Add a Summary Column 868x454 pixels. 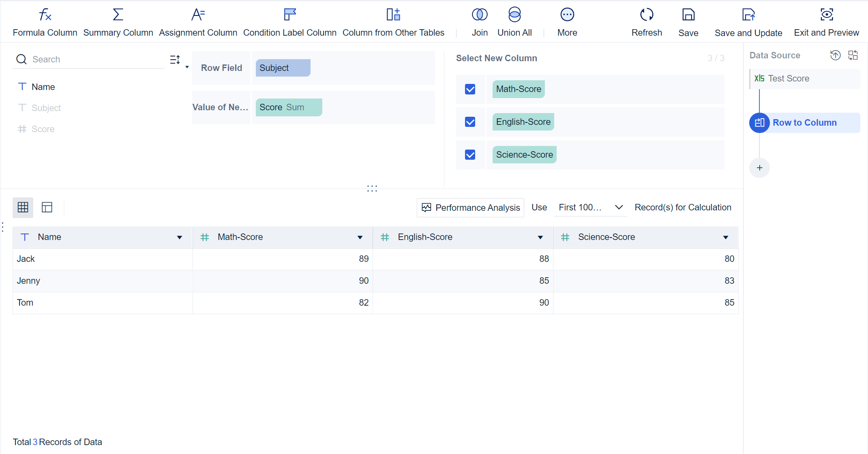[118, 23]
